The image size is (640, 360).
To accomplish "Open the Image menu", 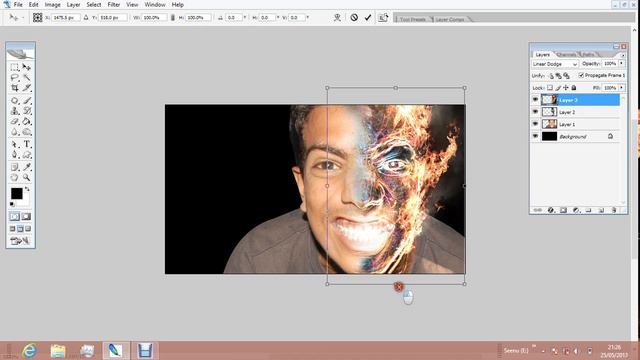I will [52, 5].
